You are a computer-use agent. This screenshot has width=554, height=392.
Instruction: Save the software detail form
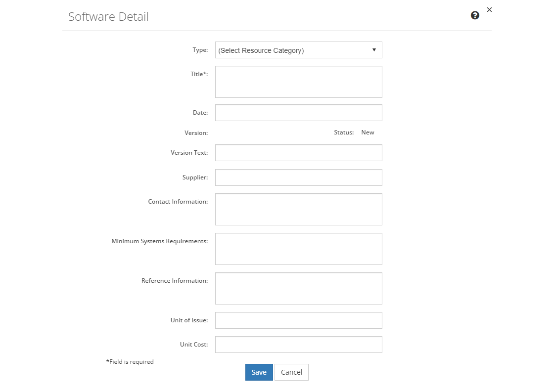pyautogui.click(x=259, y=372)
